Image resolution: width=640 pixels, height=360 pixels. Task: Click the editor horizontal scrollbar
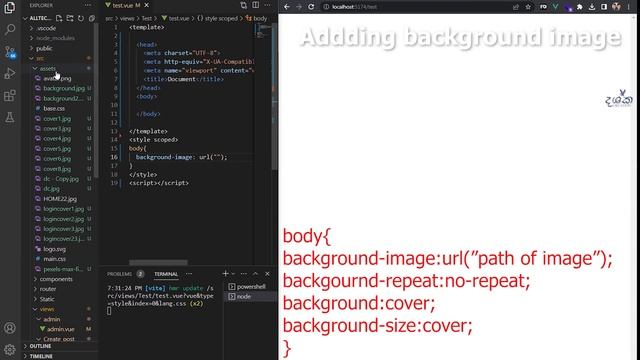point(158,262)
